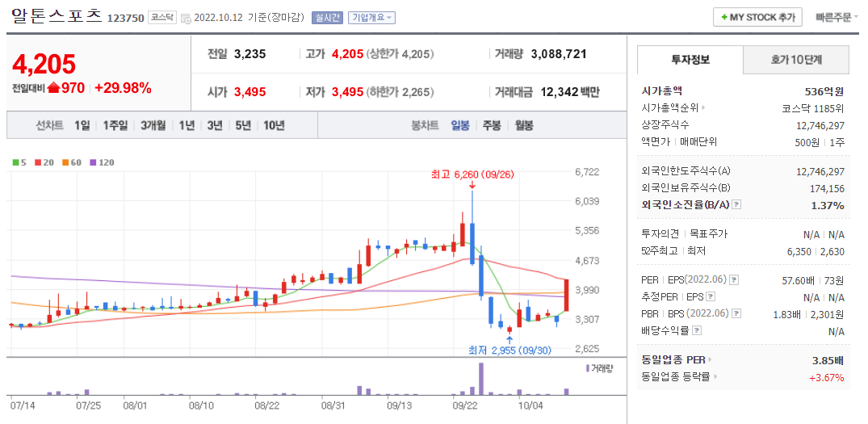Image resolution: width=868 pixels, height=424 pixels.
Task: Click the help icon beside 추정PER EPS
Action: (x=711, y=296)
